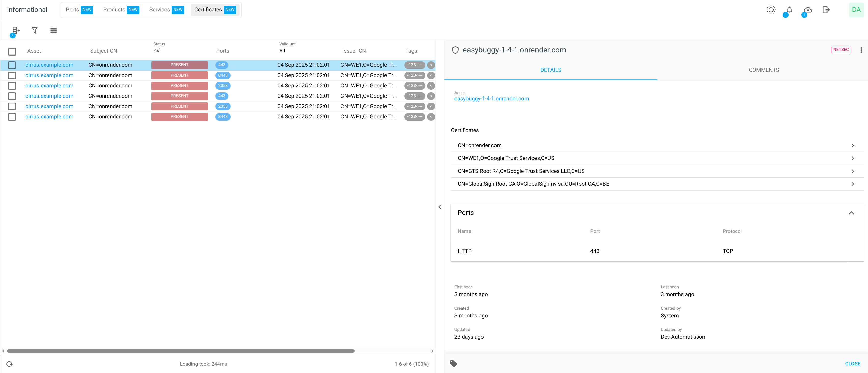Screen dimensions: 868x373
Task: Expand the CN=onrender.com certificate entry
Action: click(853, 145)
